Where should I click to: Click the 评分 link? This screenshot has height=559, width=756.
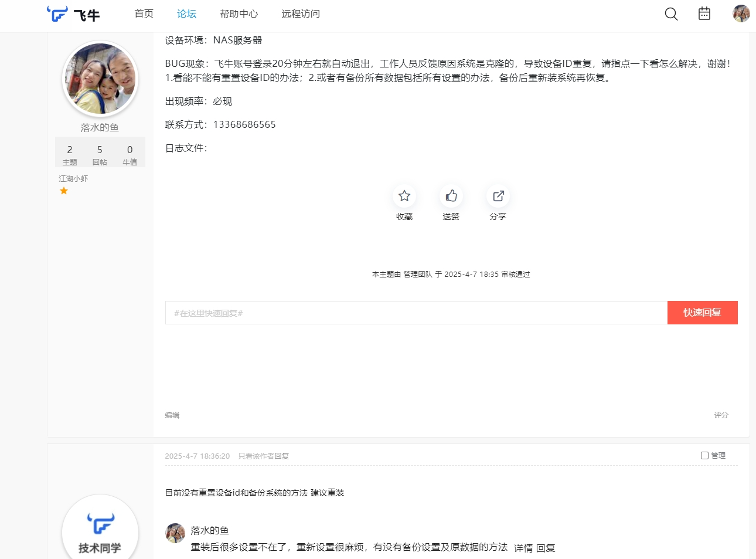[721, 415]
